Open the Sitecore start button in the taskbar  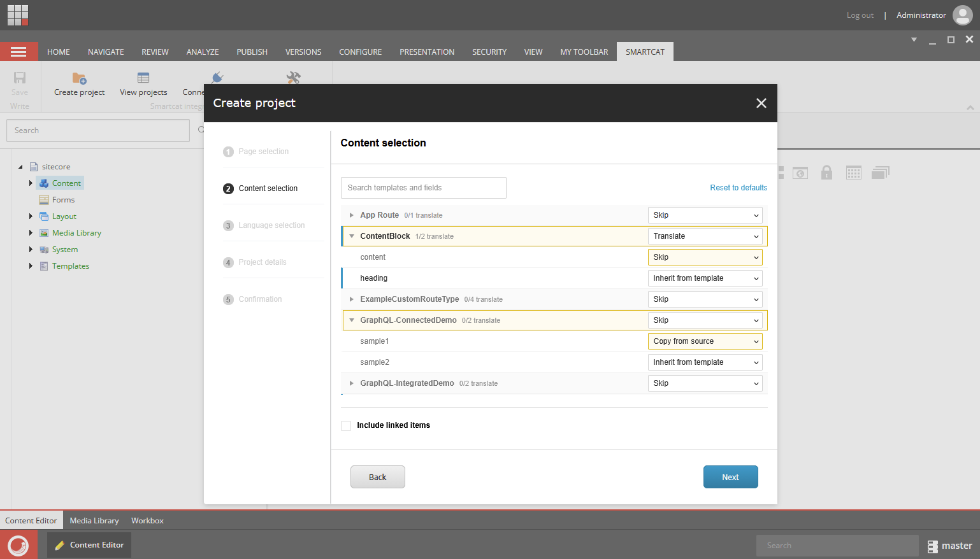pos(18,545)
